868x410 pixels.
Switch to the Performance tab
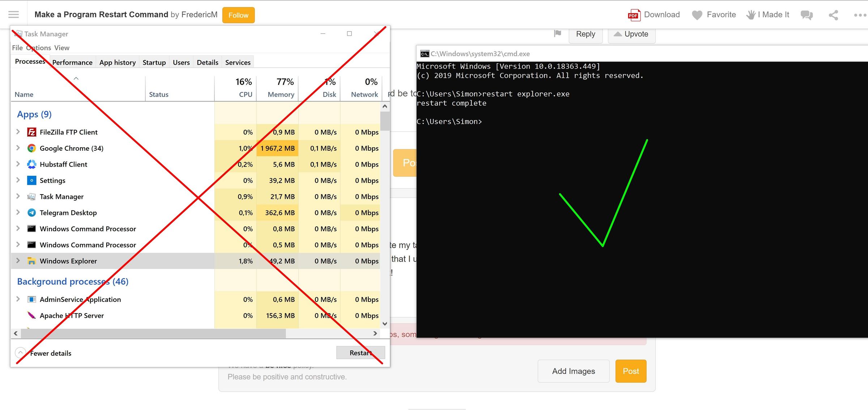click(x=72, y=62)
